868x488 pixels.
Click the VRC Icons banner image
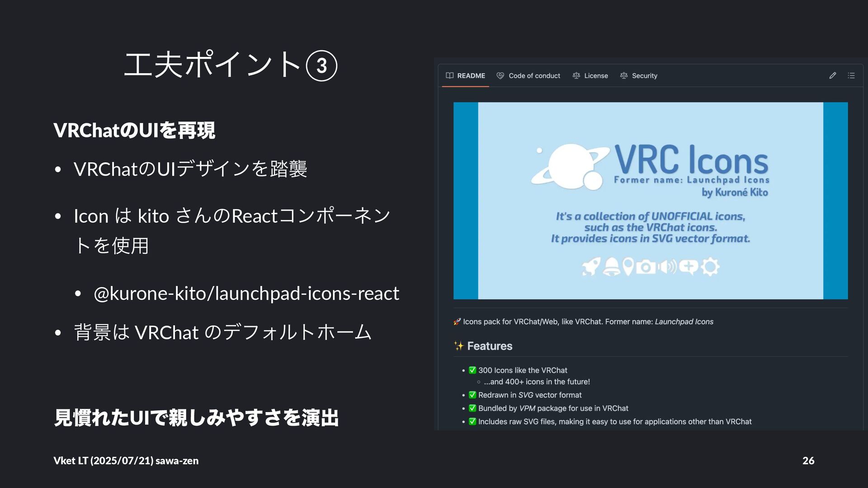pos(651,201)
